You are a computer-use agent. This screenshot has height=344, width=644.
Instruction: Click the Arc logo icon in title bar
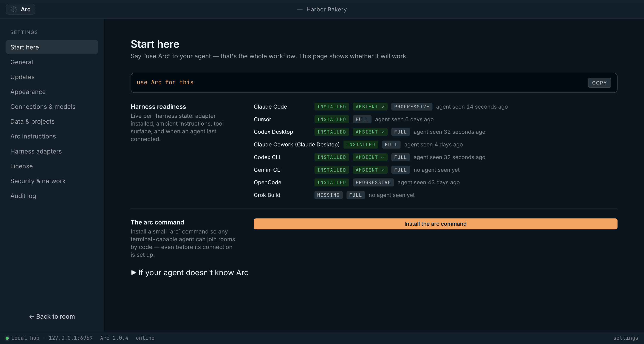(14, 9)
